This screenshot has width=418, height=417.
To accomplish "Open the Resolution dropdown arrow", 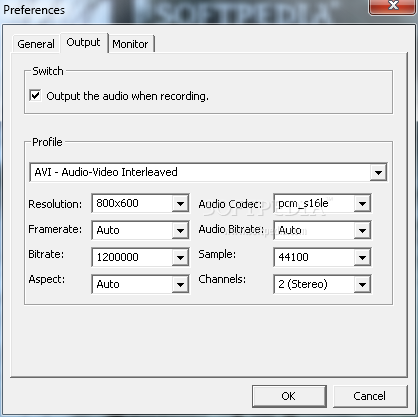I will (x=180, y=203).
